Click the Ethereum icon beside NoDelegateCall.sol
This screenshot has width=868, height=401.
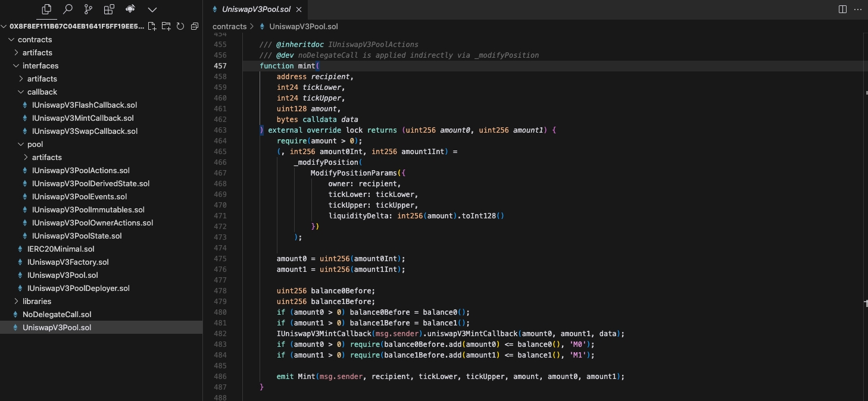click(x=15, y=314)
